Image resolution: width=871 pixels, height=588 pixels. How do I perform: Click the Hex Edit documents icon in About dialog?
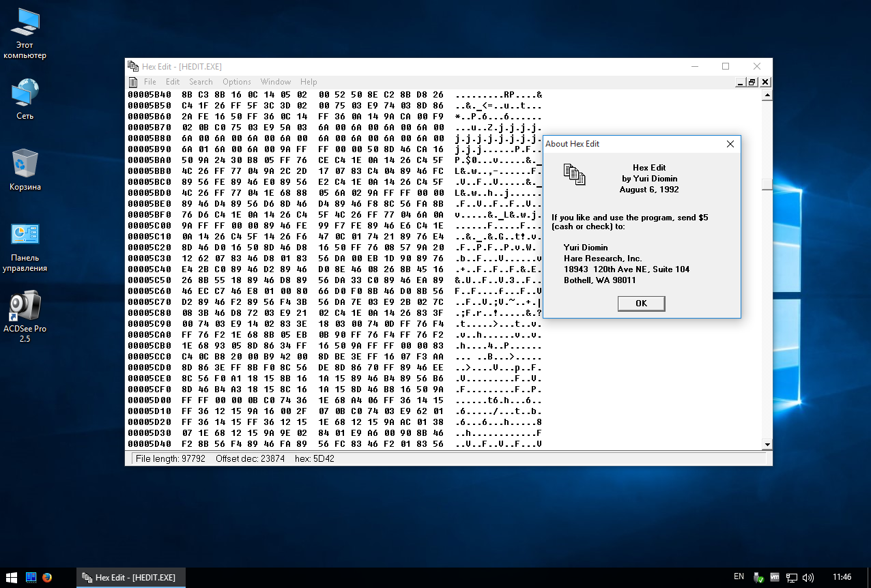574,175
